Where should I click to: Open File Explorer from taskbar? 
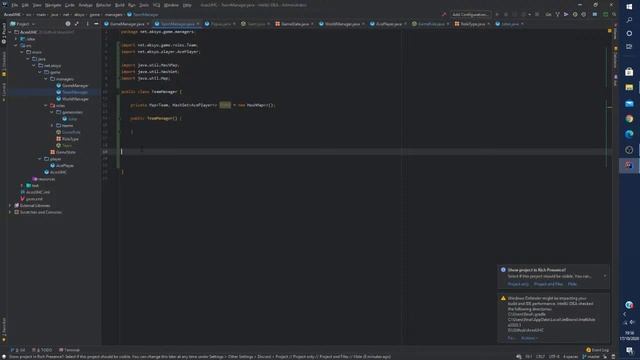point(629,87)
